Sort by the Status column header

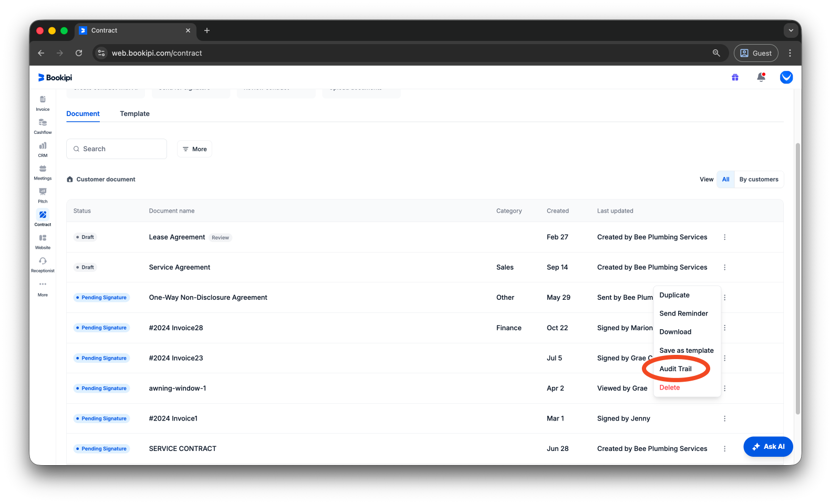(82, 211)
